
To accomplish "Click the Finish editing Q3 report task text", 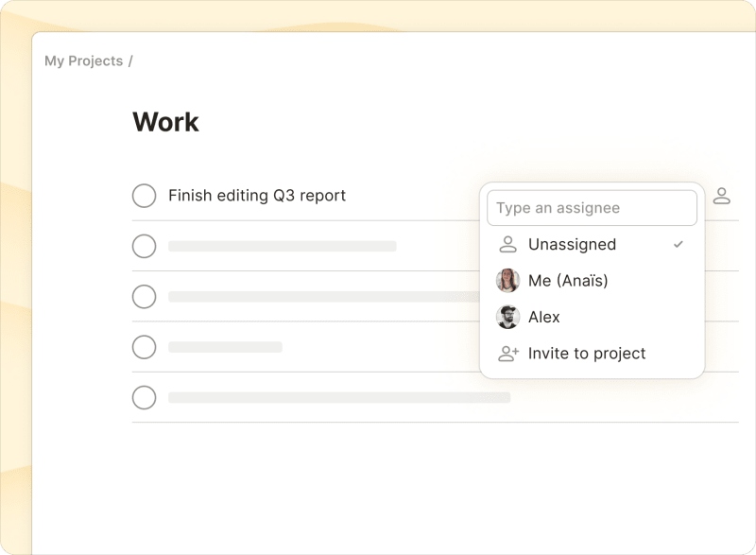I will pyautogui.click(x=257, y=196).
